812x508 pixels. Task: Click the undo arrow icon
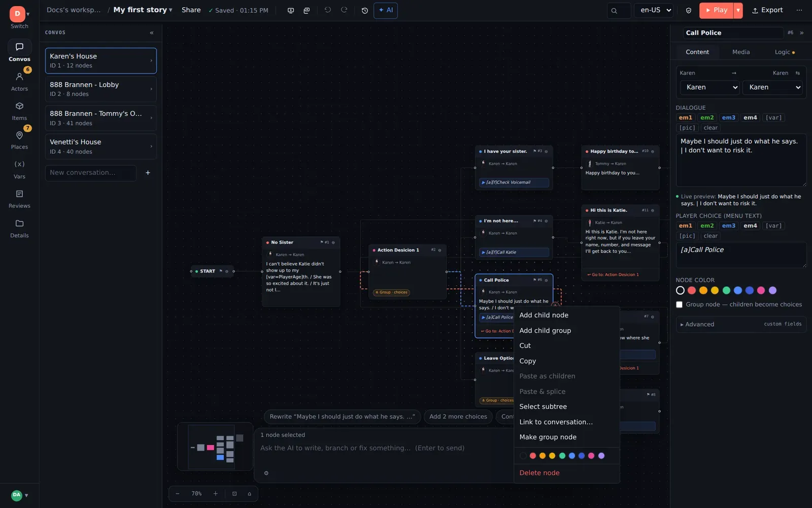(x=328, y=10)
